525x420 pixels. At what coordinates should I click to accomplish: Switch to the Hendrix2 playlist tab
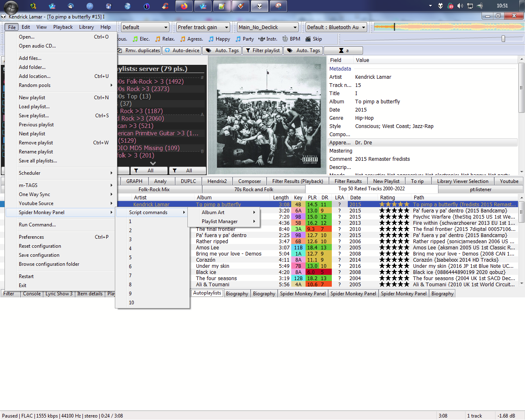(217, 181)
